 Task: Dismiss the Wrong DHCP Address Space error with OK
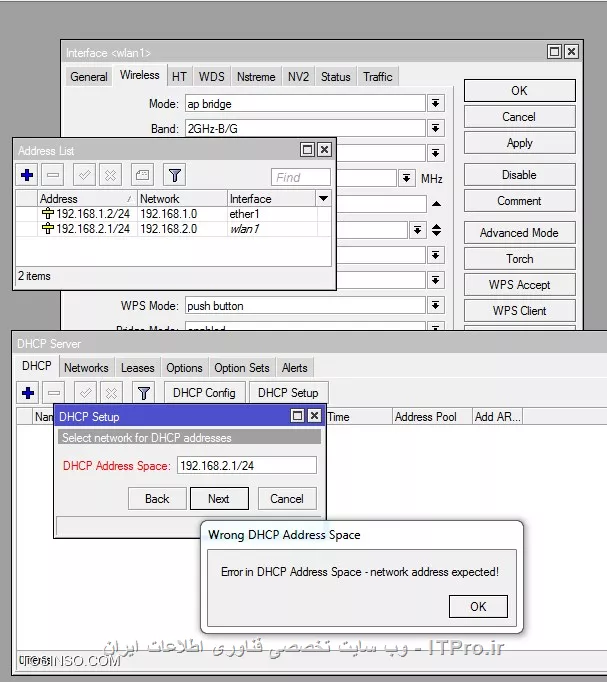478,606
